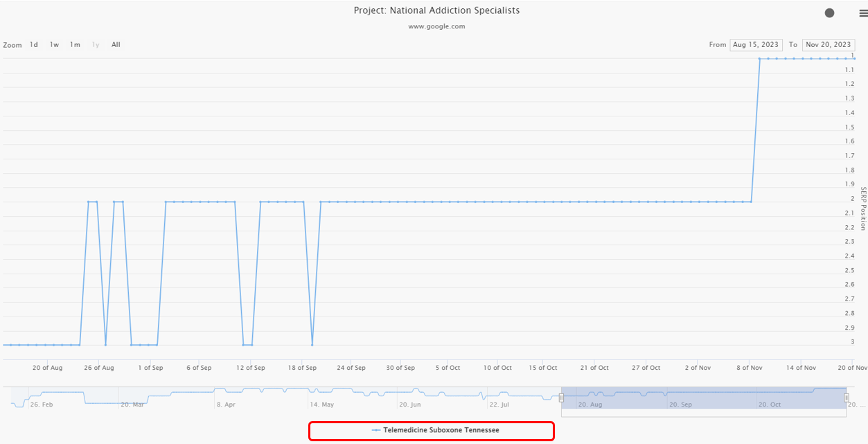868x444 pixels.
Task: Click the From date field
Action: [x=756, y=45]
